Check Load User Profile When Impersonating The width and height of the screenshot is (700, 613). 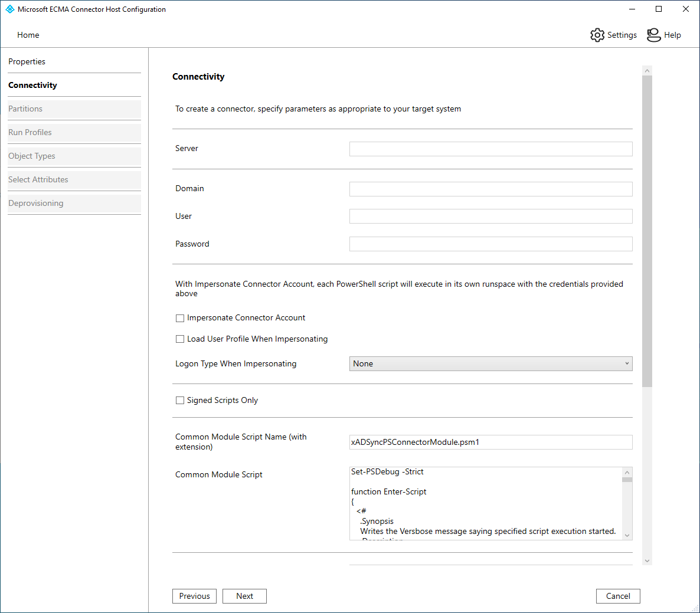[180, 339]
